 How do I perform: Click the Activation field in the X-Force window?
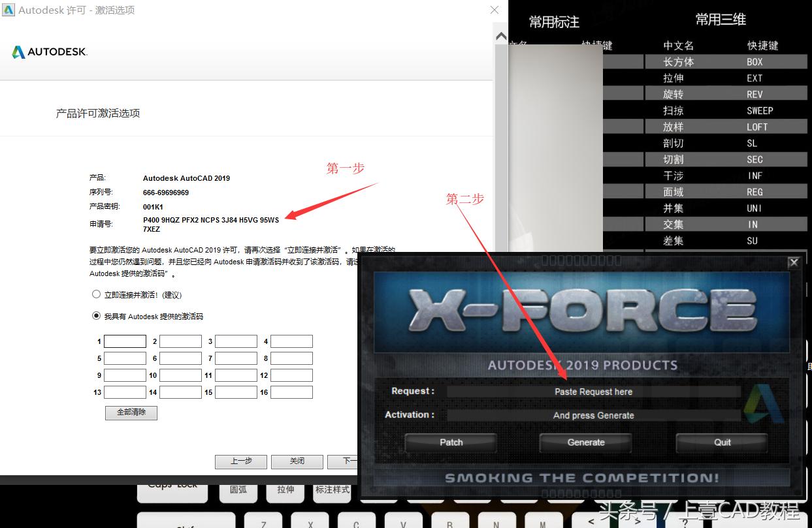pos(594,415)
